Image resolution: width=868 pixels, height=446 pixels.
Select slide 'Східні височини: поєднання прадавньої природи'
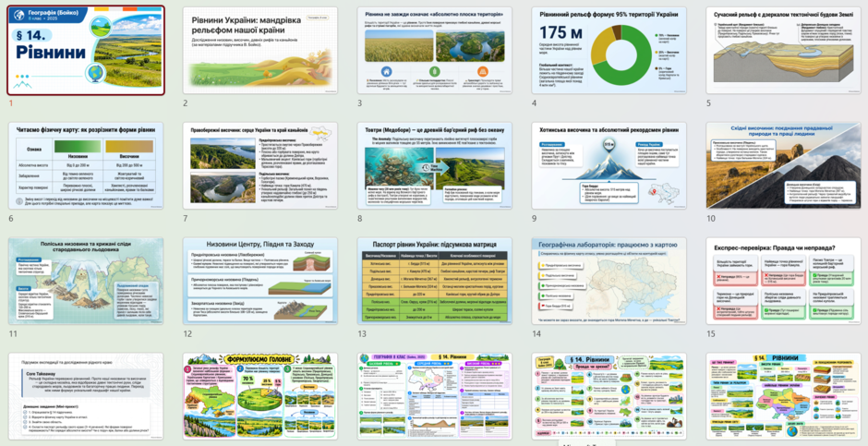783,165
